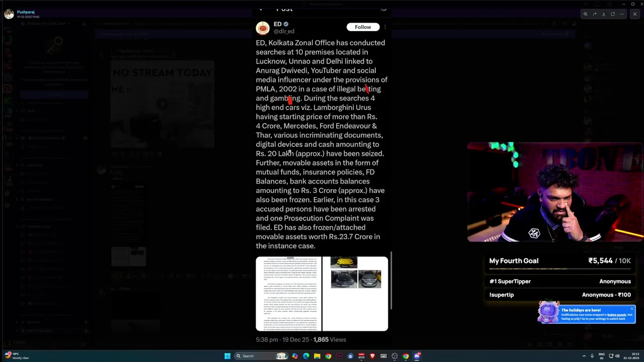Open the press release document thumbnail
Screen dimensions: 644x362
pos(288,294)
